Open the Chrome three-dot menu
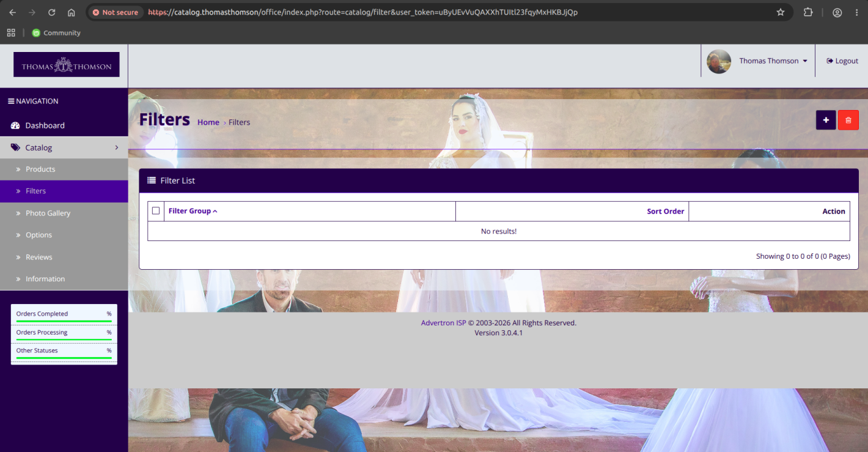The height and width of the screenshot is (452, 868). tap(856, 12)
